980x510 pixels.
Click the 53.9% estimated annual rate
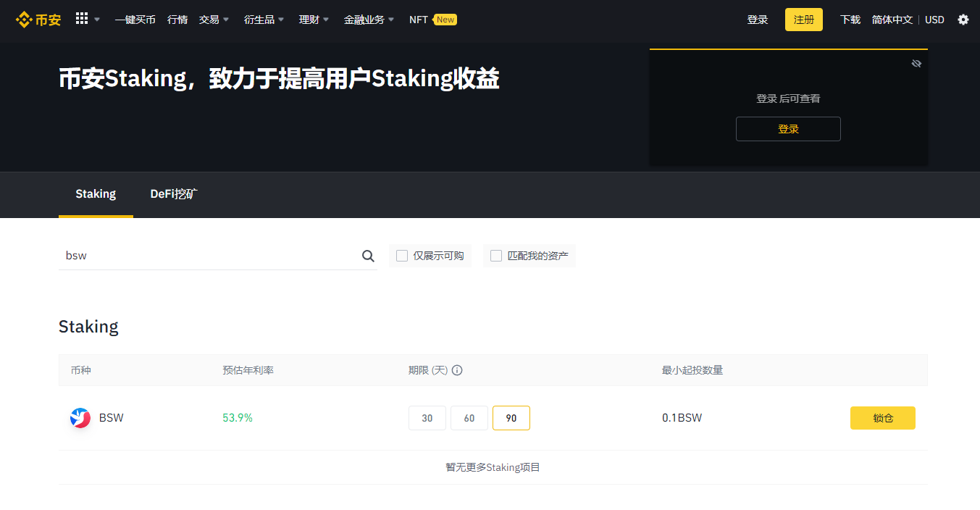click(238, 418)
